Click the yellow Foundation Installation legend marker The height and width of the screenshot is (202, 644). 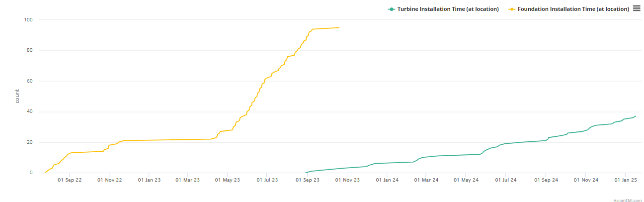pyautogui.click(x=512, y=9)
